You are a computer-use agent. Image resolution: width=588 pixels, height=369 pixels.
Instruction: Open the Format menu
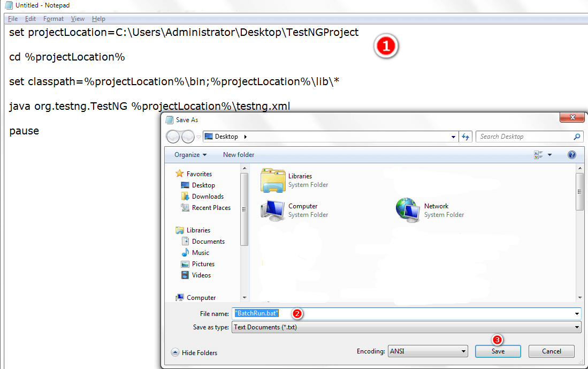point(53,18)
